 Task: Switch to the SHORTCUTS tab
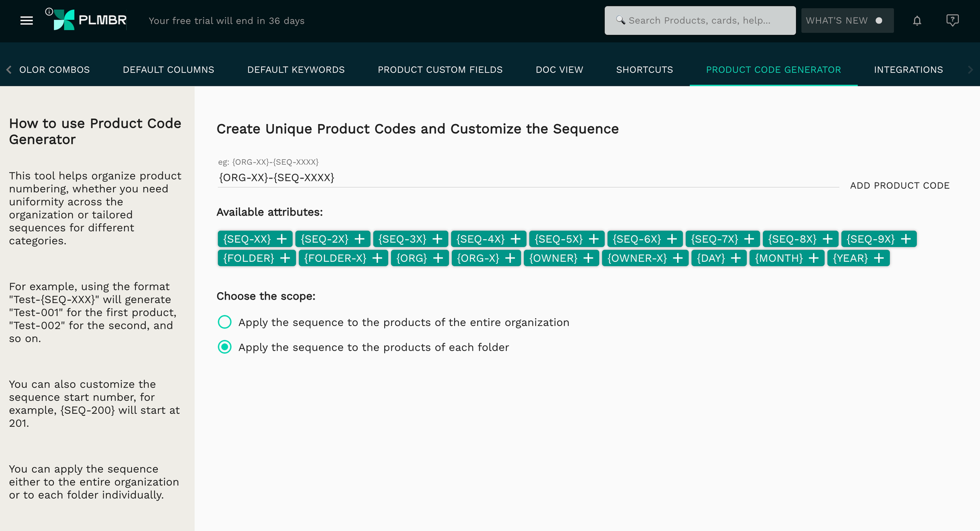(x=645, y=69)
